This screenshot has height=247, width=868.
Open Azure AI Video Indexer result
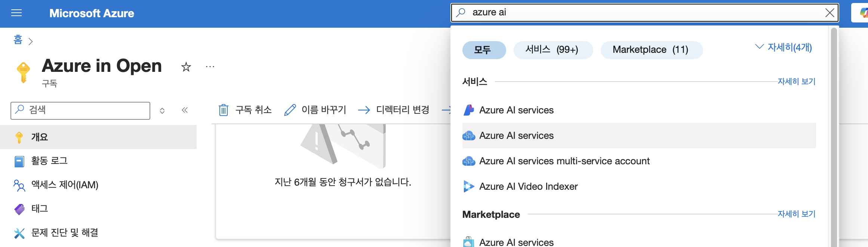pyautogui.click(x=639, y=186)
